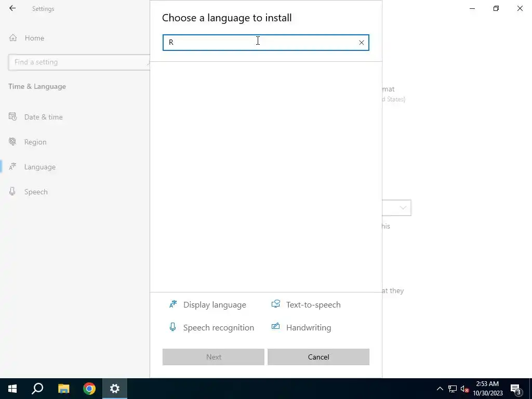Click the Text-to-speech icon
Image resolution: width=532 pixels, height=399 pixels.
[275, 304]
